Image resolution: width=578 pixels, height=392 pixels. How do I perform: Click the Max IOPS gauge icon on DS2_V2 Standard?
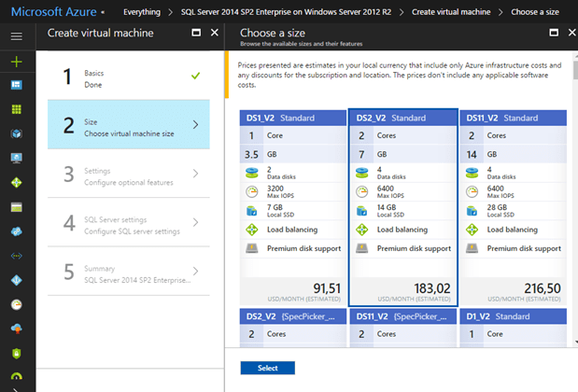[362, 191]
